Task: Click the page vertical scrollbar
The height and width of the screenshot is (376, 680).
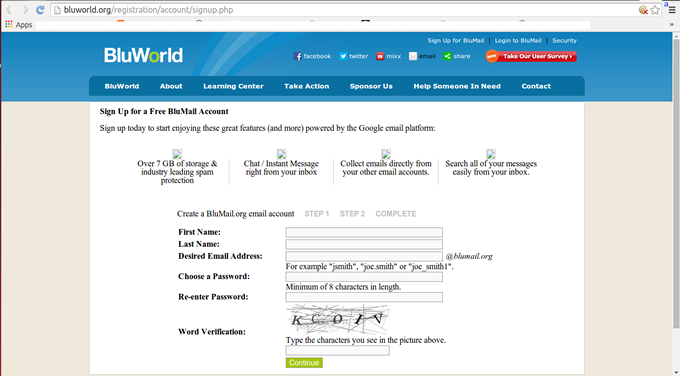Action: 676,182
